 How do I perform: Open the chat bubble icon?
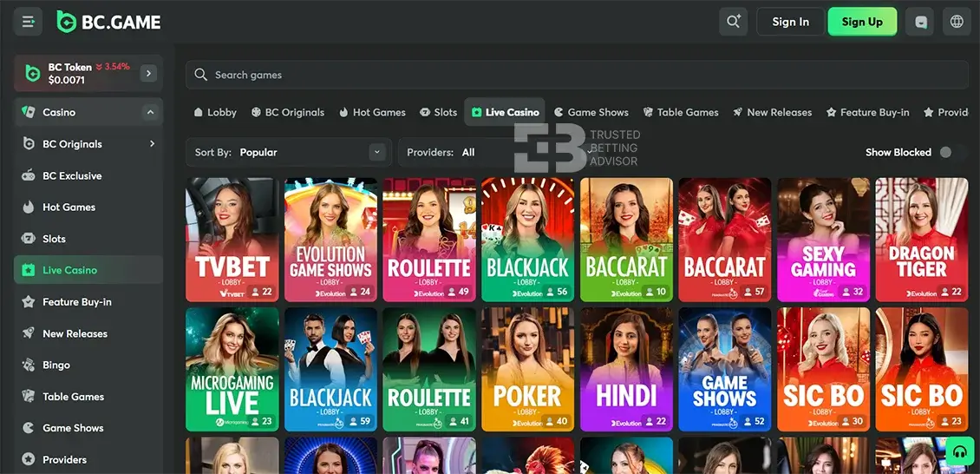tap(920, 22)
